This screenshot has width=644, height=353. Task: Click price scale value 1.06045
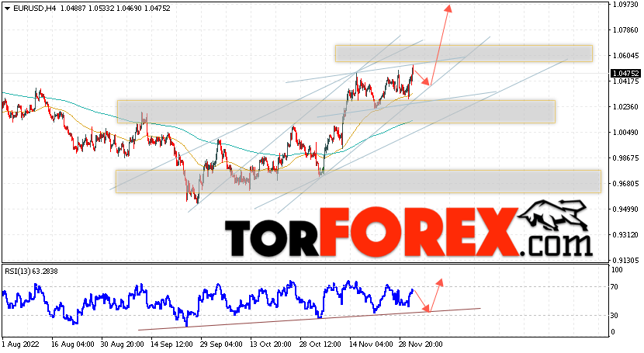tap(625, 55)
